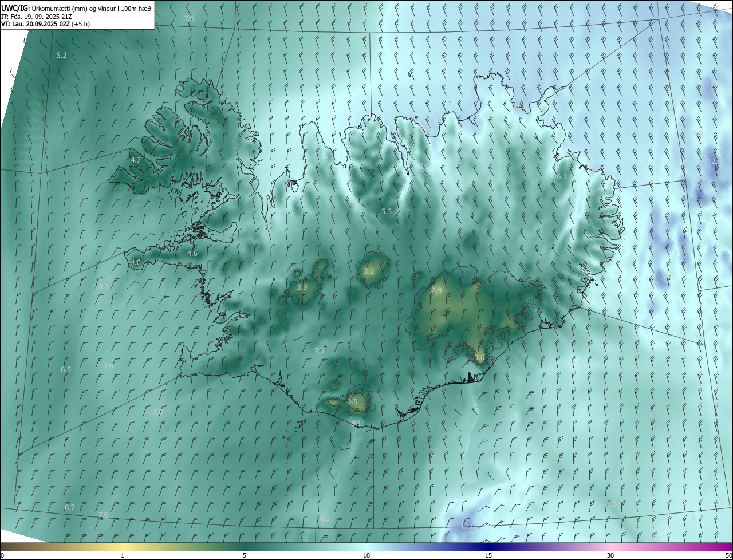The width and height of the screenshot is (733, 560).
Task: Select the 5 tick on color scale
Action: [x=245, y=555]
